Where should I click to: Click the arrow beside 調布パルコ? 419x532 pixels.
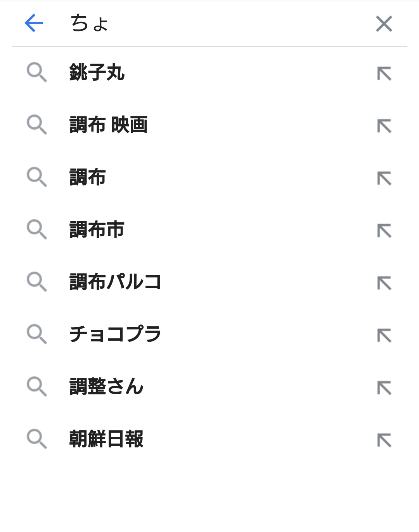[384, 283]
